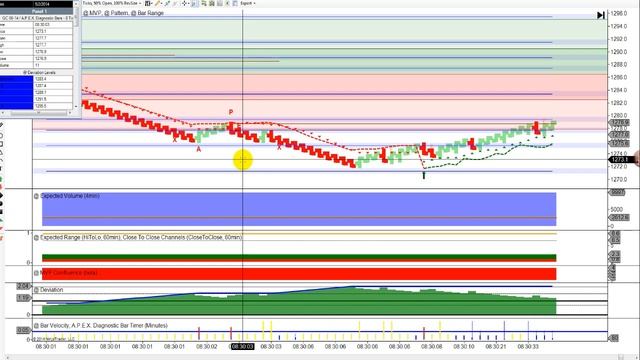Click the A pattern label on chart
Viewport: 640px width, 360px height.
(199, 149)
